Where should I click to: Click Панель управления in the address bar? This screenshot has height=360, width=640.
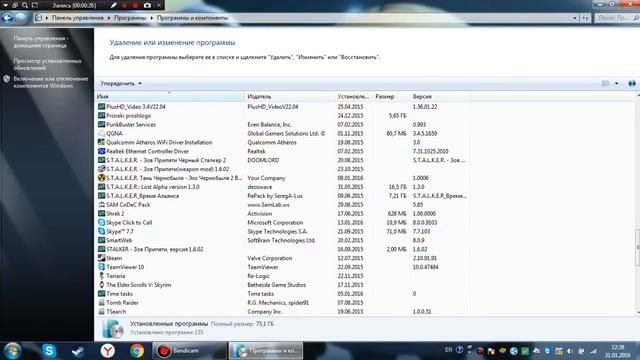pos(77,18)
